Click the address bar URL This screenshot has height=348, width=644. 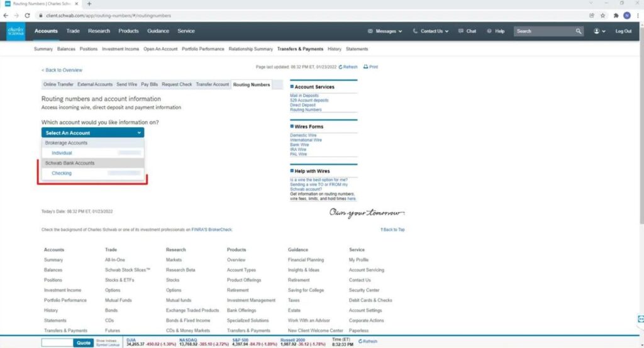coord(108,16)
